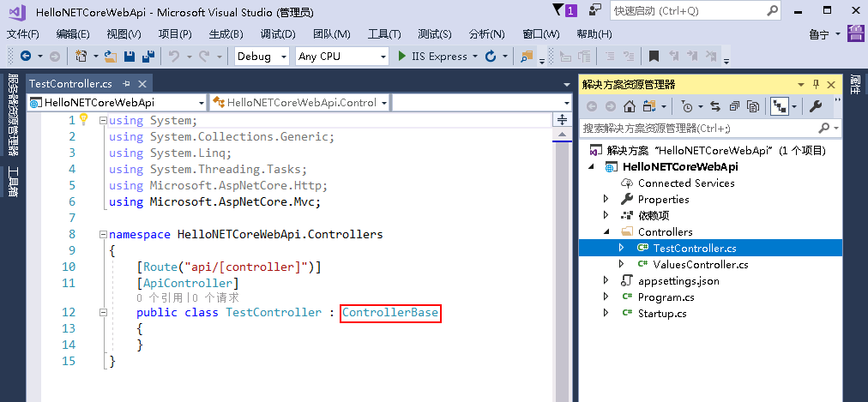Collapse the namespace block on line 8
The height and width of the screenshot is (402, 868).
(x=102, y=235)
